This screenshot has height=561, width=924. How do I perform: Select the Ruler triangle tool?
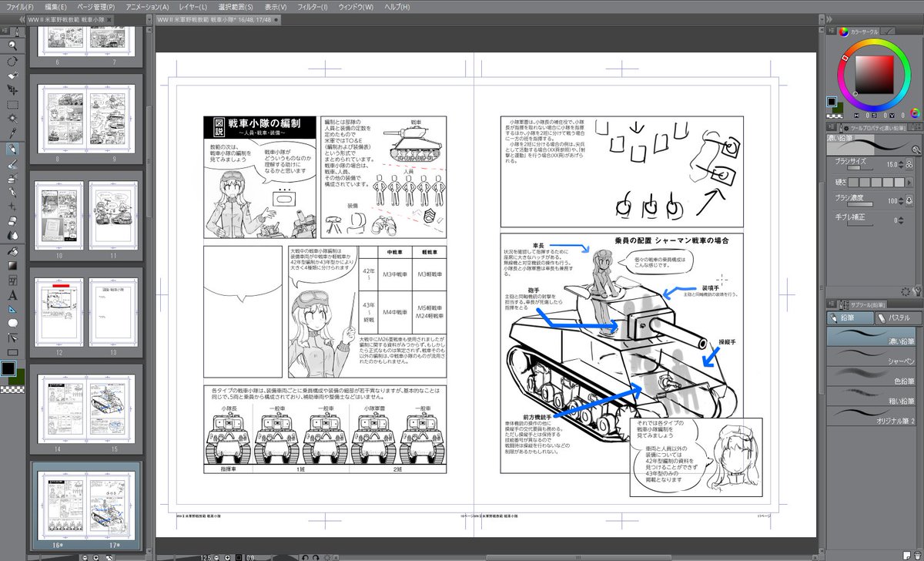tap(13, 309)
